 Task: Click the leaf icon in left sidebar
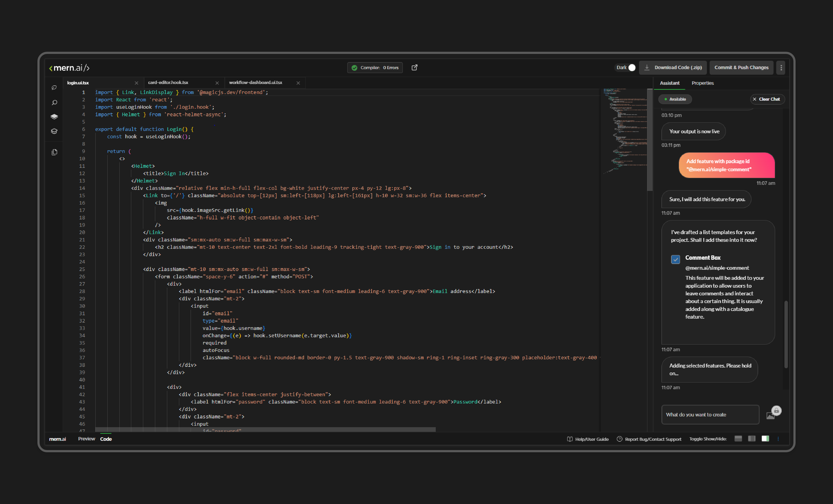tap(54, 88)
